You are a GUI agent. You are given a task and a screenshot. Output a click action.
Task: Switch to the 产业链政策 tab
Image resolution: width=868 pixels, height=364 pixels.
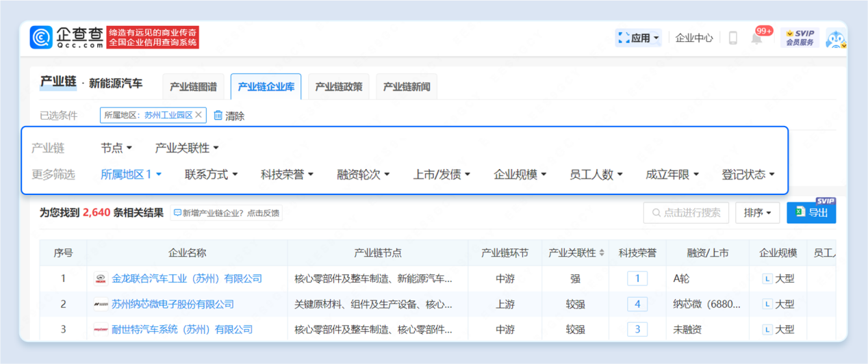coord(338,87)
